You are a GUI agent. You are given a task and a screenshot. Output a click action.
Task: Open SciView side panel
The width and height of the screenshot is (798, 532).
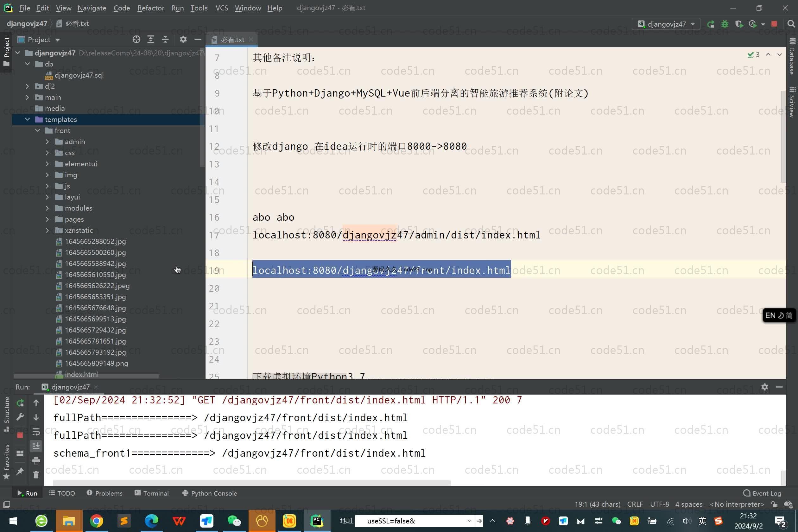click(792, 102)
